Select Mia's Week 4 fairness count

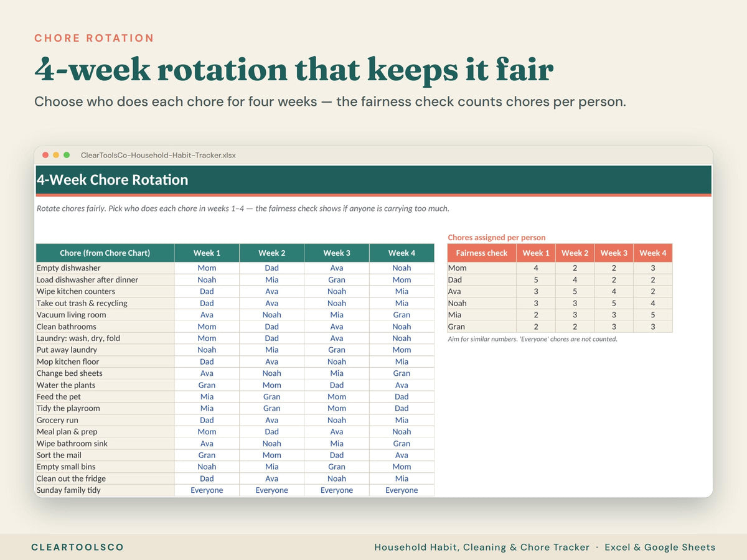point(652,315)
